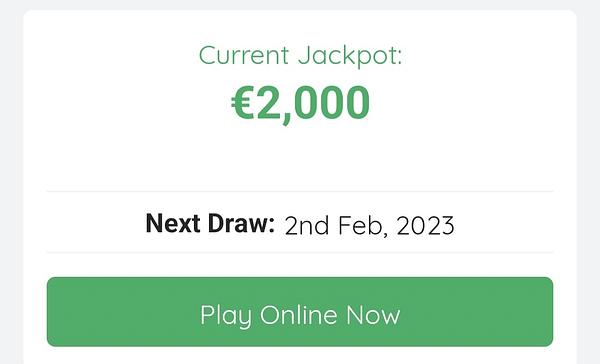The image size is (600, 364).
Task: Click the blank white space below the jackpot amount
Action: pyautogui.click(x=300, y=157)
